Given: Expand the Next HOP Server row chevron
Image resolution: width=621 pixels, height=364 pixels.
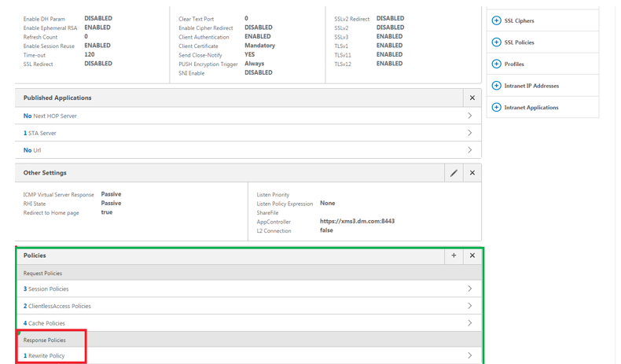Looking at the screenshot, I should [x=470, y=116].
